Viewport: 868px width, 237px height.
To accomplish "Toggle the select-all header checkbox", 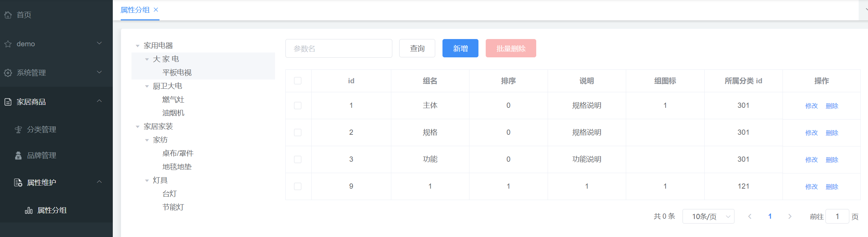I will click(298, 80).
